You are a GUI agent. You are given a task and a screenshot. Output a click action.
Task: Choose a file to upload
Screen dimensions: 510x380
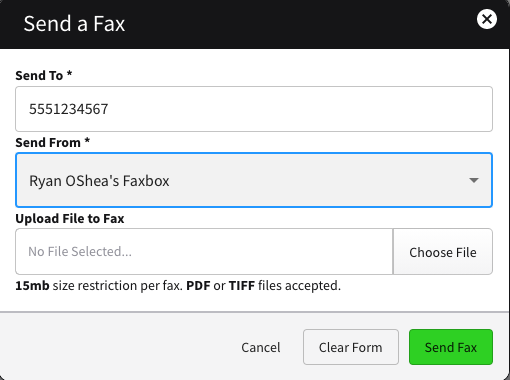click(x=443, y=252)
